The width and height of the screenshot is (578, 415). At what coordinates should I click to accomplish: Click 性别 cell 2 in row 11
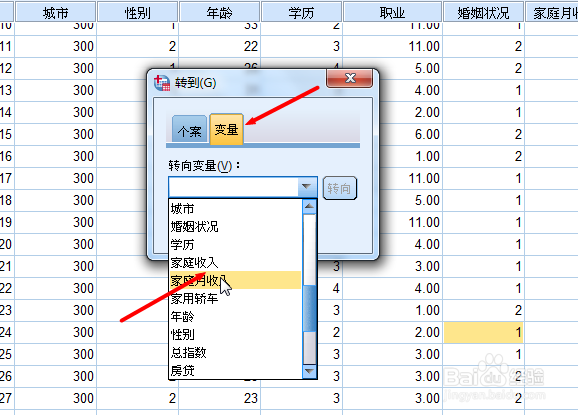click(x=137, y=46)
